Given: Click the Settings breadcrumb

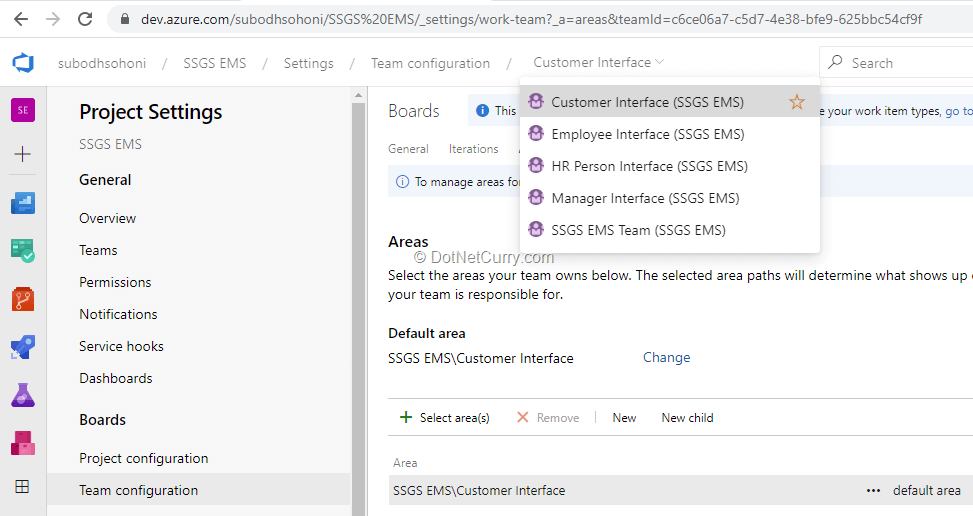Looking at the screenshot, I should coord(308,63).
